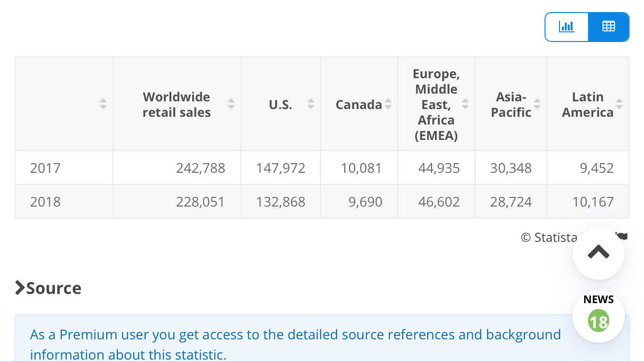Screen dimensions: 644x362
Task: Expand the Source section
Action: point(48,288)
